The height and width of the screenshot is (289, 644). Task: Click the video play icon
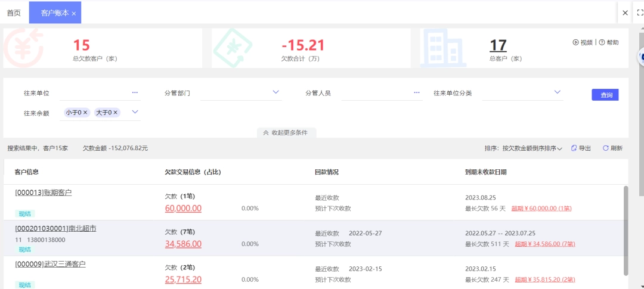coord(575,42)
